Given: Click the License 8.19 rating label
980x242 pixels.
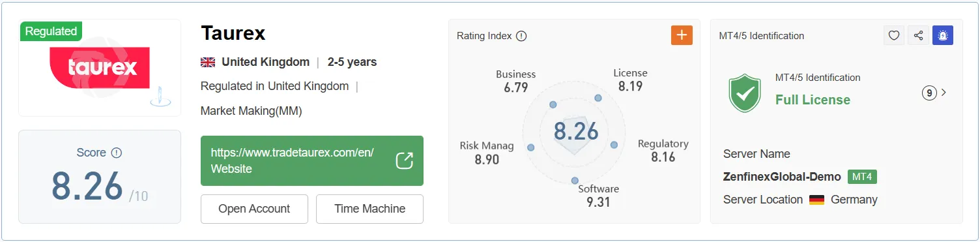Looking at the screenshot, I should (x=630, y=80).
